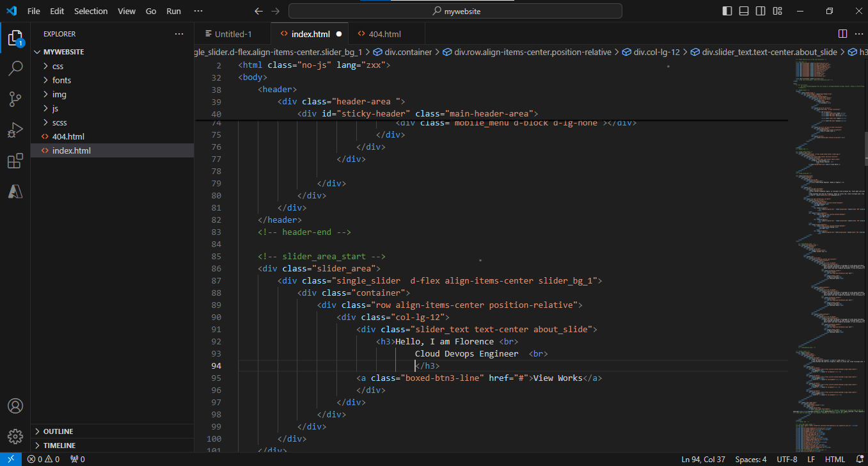Click the Accounts icon
Viewport: 868px width, 466px height.
click(15, 406)
